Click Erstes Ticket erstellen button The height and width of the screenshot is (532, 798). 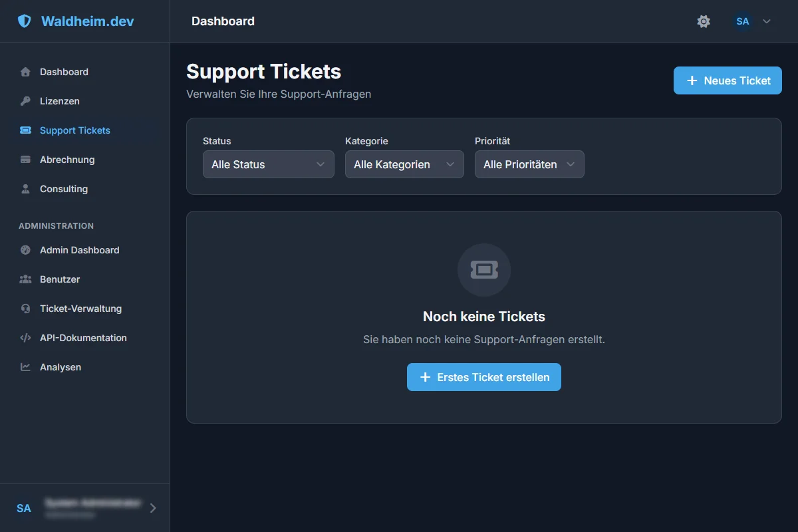[484, 377]
